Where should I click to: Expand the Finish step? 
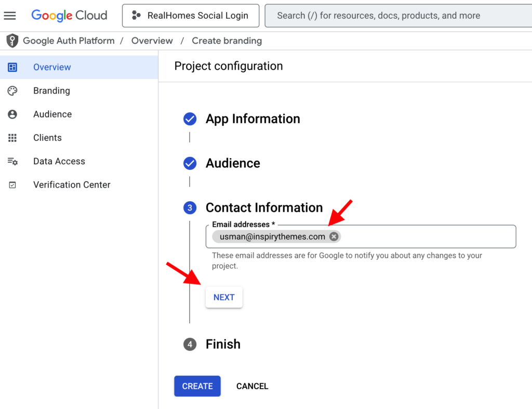click(x=223, y=345)
